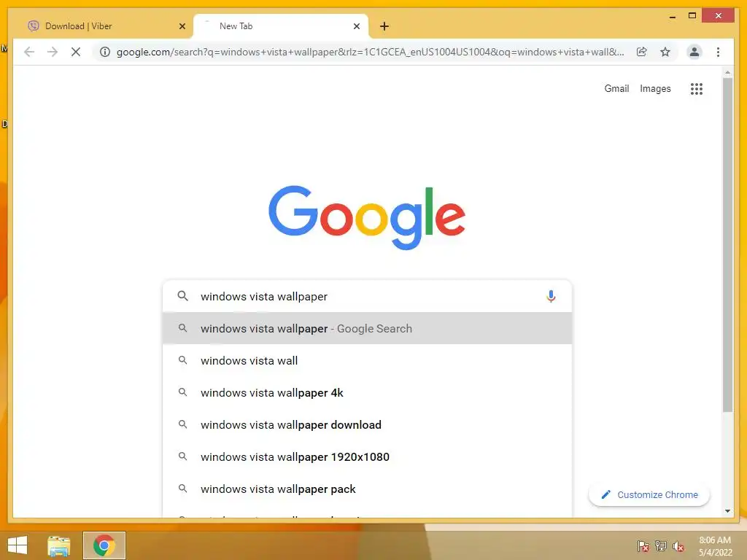Maximize the Chrome window

pos(692,16)
